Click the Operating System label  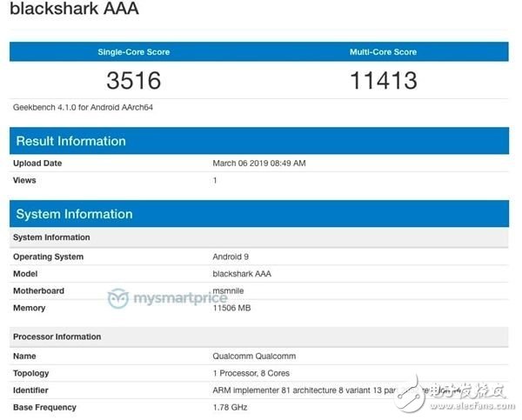[x=48, y=257]
